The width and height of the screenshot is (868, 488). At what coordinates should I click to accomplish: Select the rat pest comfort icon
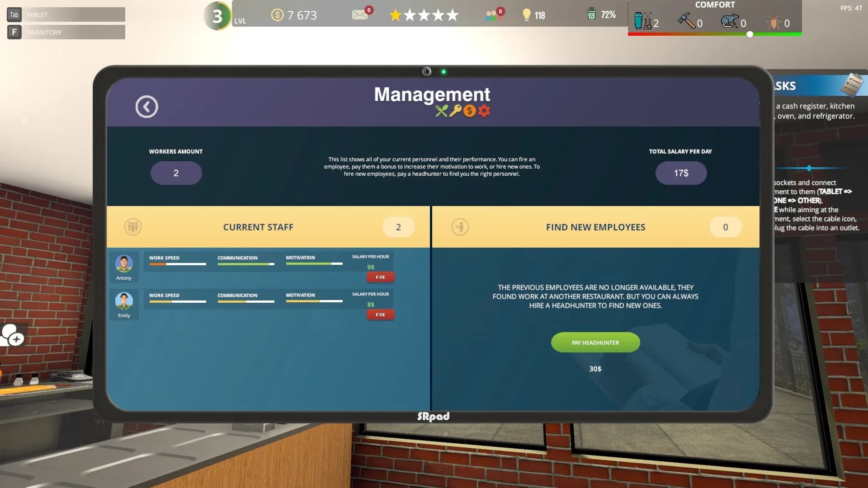click(729, 21)
